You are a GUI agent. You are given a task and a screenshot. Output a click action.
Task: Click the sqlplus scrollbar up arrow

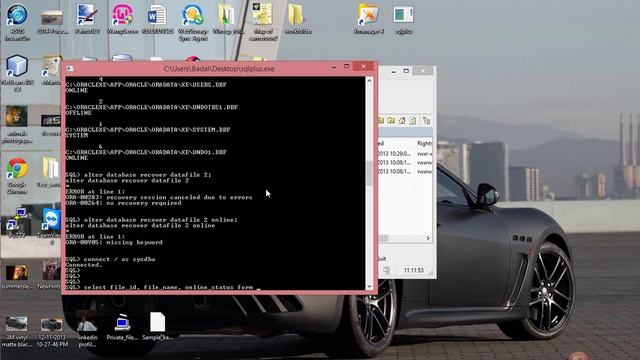(x=369, y=81)
